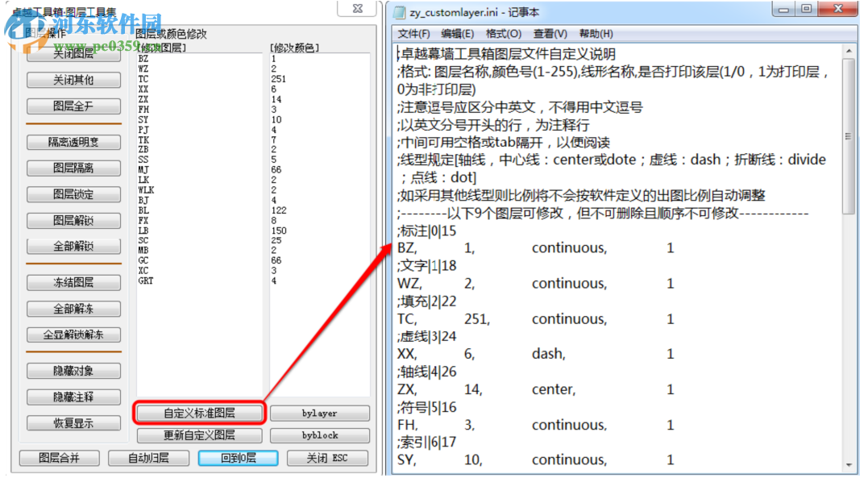Click the byblock button
Image resolution: width=868 pixels, height=478 pixels.
[319, 435]
